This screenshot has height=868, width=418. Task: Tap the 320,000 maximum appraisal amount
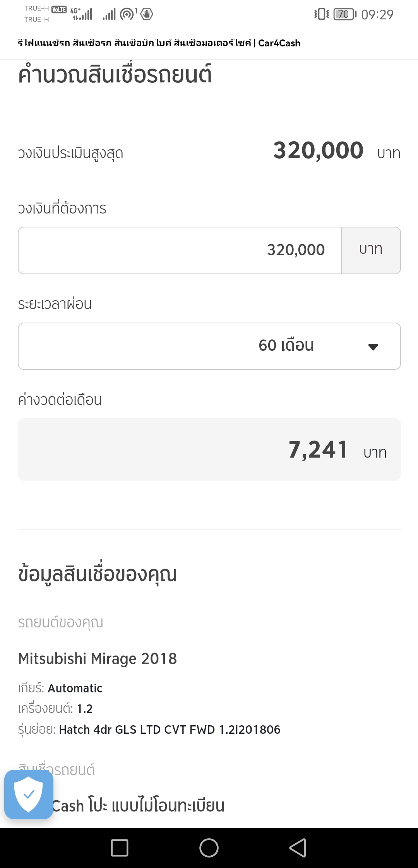(318, 150)
